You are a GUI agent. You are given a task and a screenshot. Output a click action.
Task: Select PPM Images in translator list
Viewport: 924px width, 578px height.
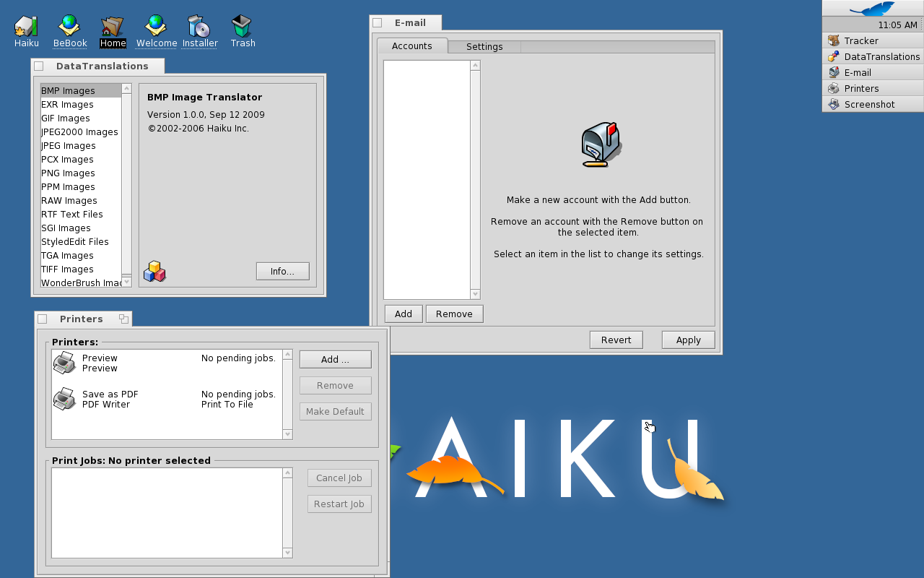[x=81, y=186]
